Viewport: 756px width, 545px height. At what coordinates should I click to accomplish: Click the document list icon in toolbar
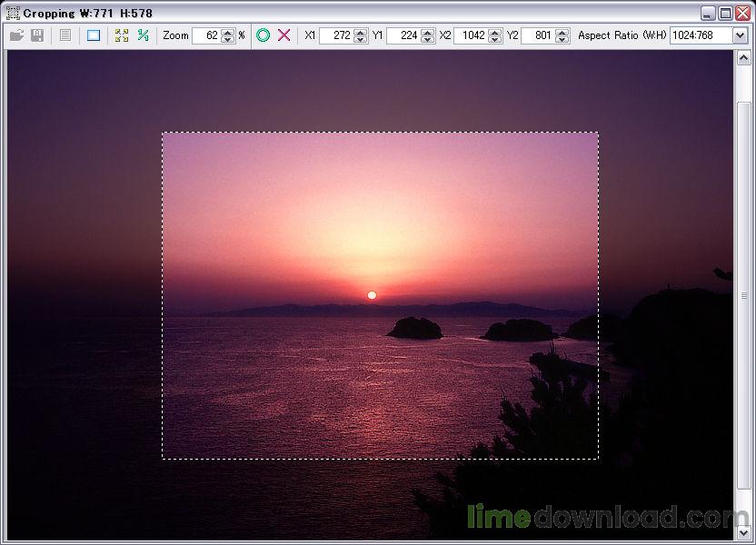point(65,35)
